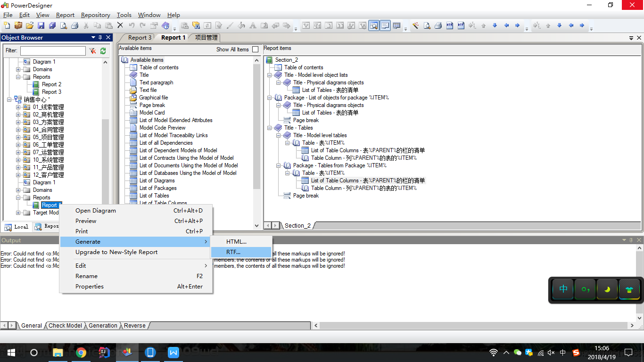Open the Cortana search circle
644x362 pixels.
tap(34, 352)
